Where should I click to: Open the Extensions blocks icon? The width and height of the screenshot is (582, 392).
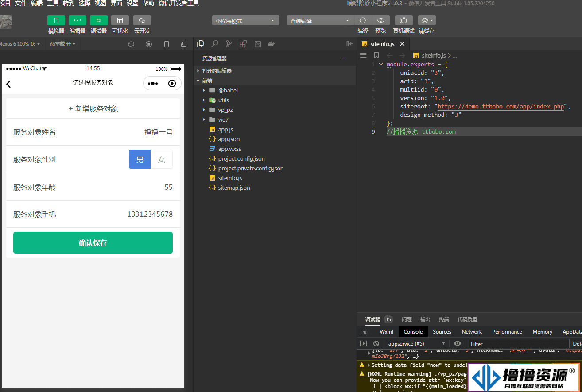(x=243, y=44)
